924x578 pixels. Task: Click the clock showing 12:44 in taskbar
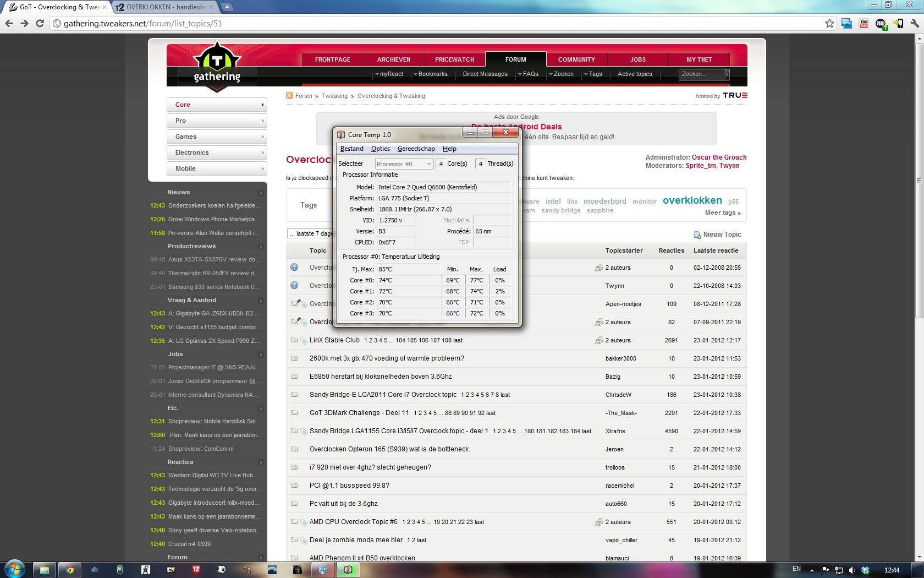892,570
